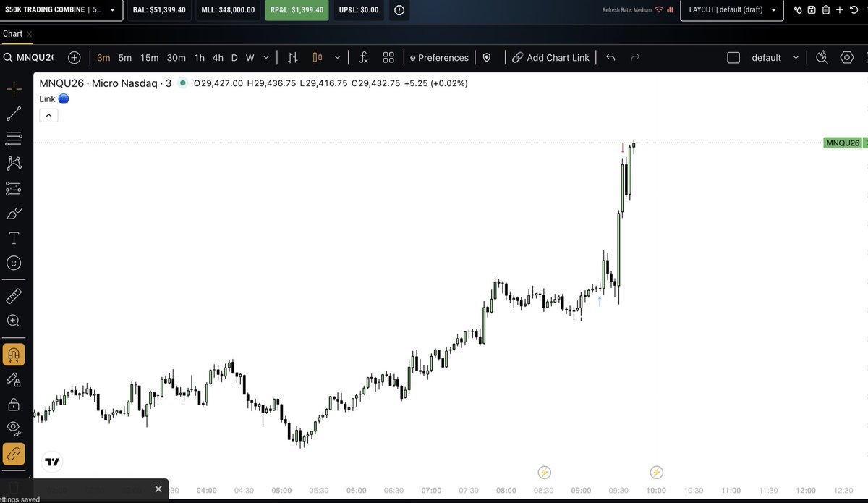Open chart Preferences
The height and width of the screenshot is (503, 868).
pyautogui.click(x=439, y=58)
